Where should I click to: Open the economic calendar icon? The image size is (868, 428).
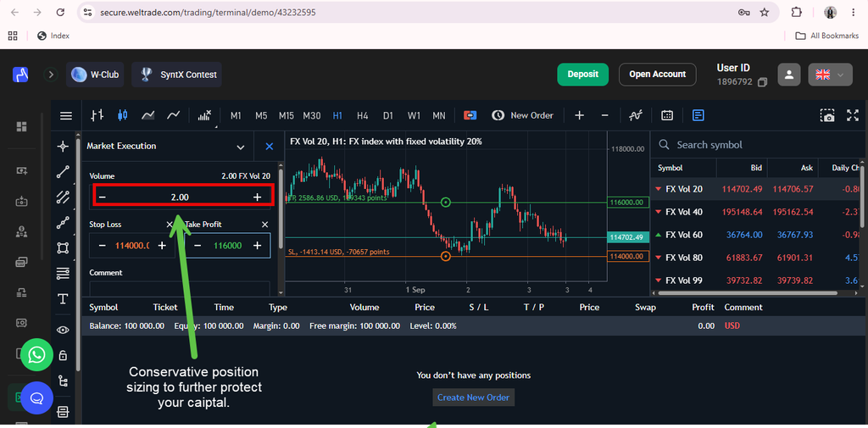coord(667,115)
